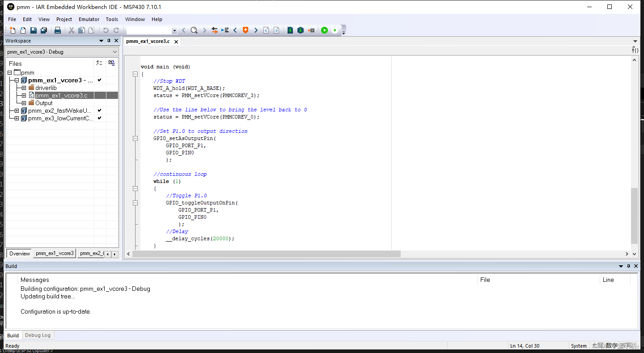Screen dimensions: 644x353
Task: Collapse the main function code fold
Action: (135, 74)
